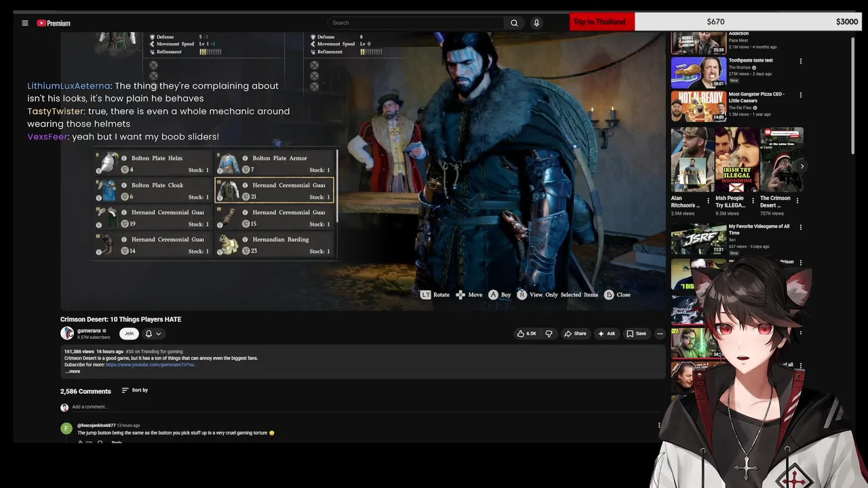The width and height of the screenshot is (868, 488).
Task: Open the notification bell dropdown for gameranx
Action: (153, 333)
